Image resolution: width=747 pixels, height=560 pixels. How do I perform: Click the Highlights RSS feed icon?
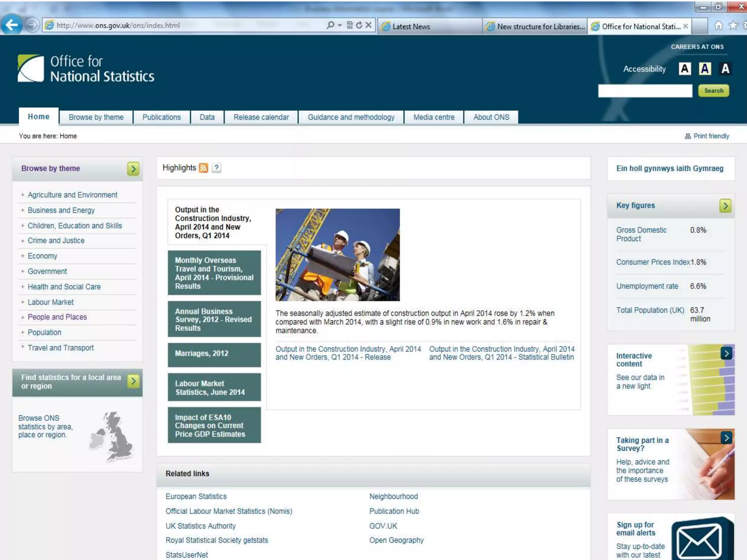204,168
